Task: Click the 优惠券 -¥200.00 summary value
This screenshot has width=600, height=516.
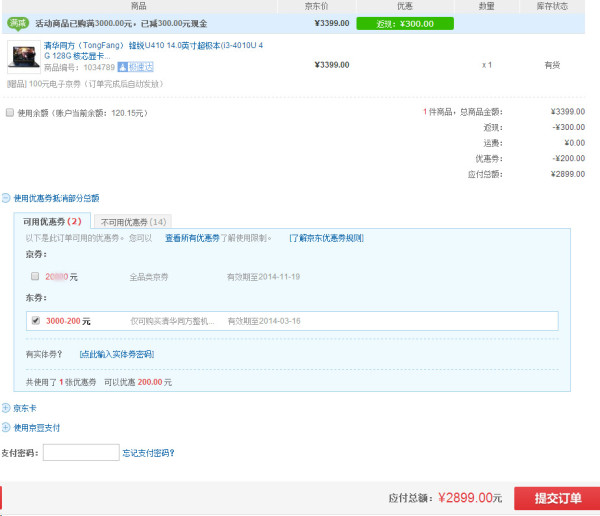Action: coord(568,158)
